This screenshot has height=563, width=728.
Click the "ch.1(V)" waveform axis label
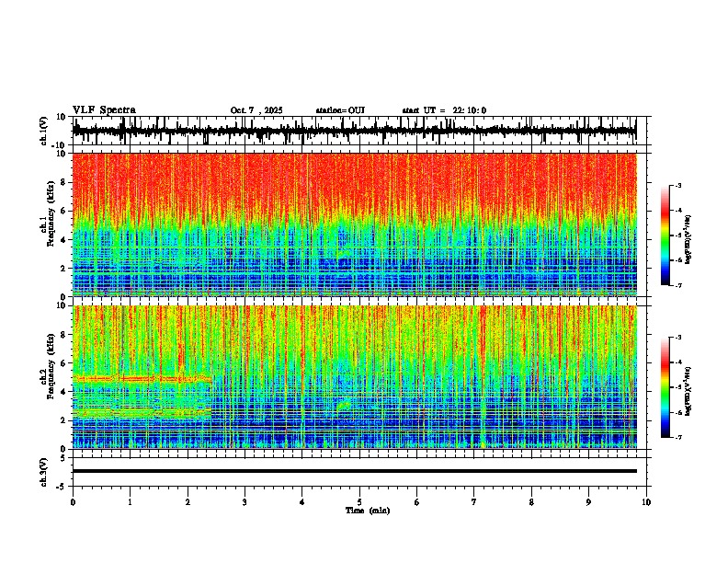coord(44,131)
